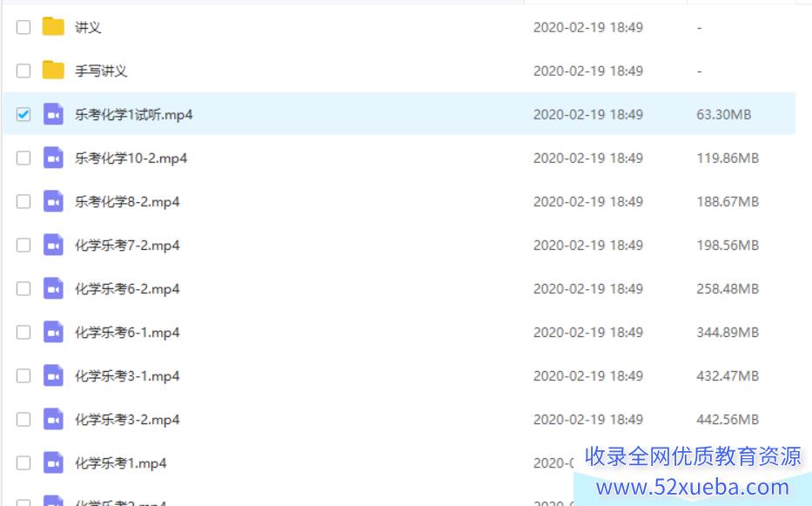Uncheck the 乐考化学1试听.mp4 checkbox
Viewport: 812px width, 506px height.
[23, 114]
